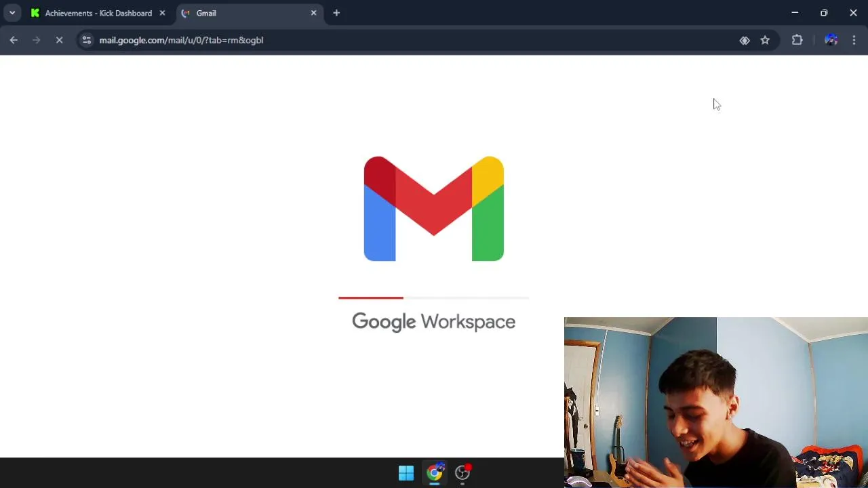This screenshot has width=868, height=488.
Task: Select the Gmail browser tab
Action: pos(249,13)
